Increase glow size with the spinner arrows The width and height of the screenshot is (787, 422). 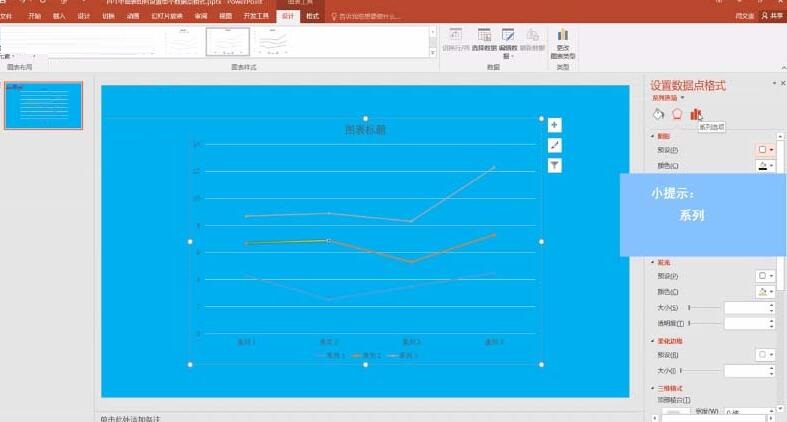coord(771,305)
